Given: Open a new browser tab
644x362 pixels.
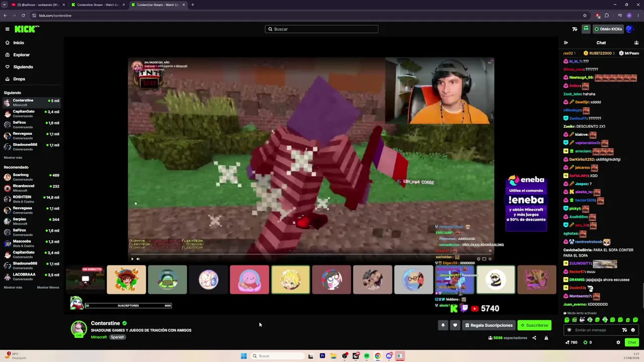Looking at the screenshot, I should [193, 5].
